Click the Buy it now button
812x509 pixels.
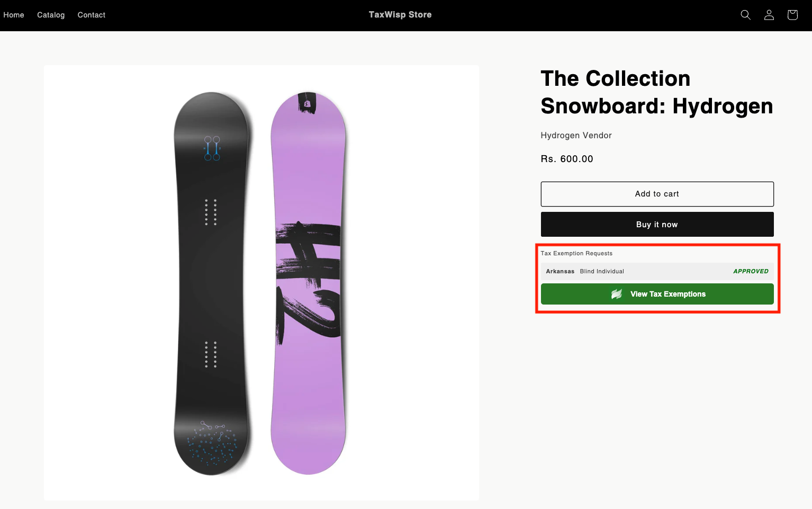657,225
